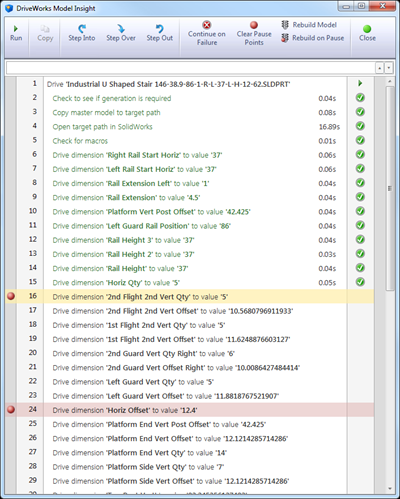
Task: Click the up arrow beside the text field
Action: [380, 68]
